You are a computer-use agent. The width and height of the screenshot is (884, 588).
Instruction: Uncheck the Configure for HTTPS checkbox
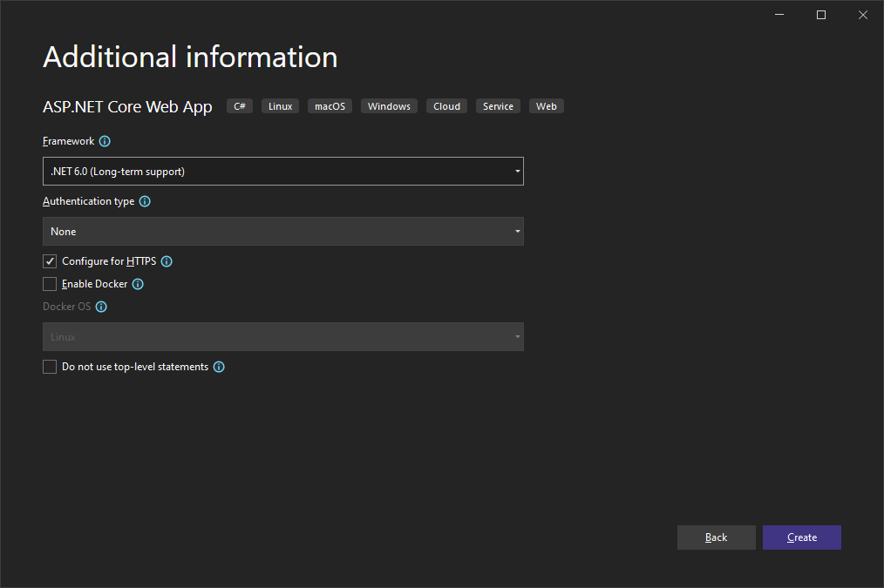50,261
